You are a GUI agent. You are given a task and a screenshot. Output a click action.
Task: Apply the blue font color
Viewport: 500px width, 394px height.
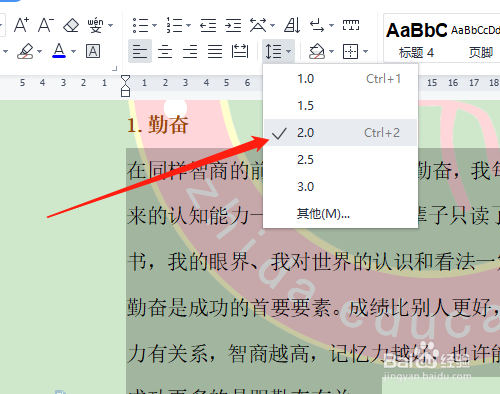[59, 51]
